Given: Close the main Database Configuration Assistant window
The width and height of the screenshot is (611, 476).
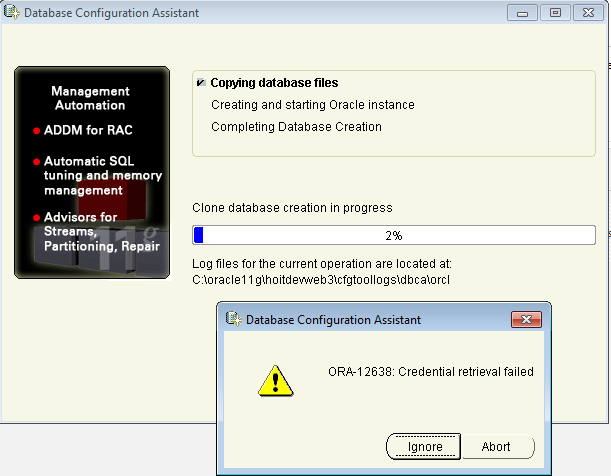Looking at the screenshot, I should click(x=588, y=13).
